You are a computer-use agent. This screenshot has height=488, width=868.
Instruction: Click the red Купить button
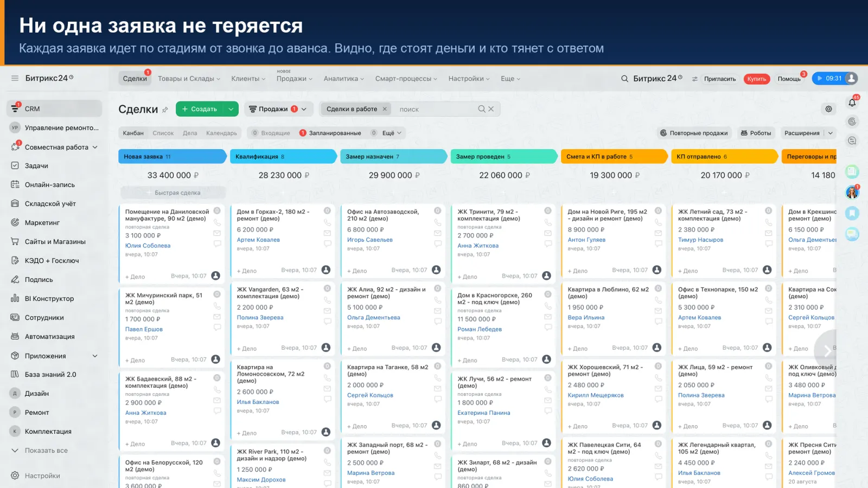[757, 79]
